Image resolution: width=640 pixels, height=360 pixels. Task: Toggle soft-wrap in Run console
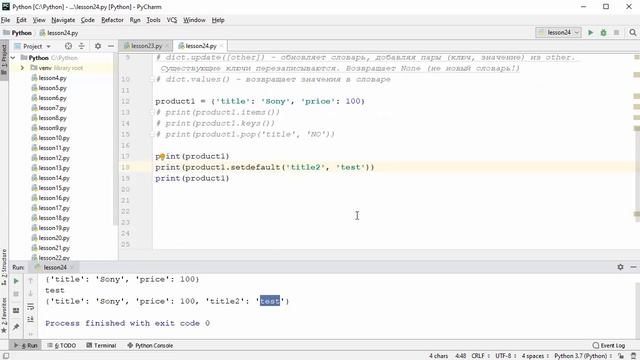[x=31, y=307]
